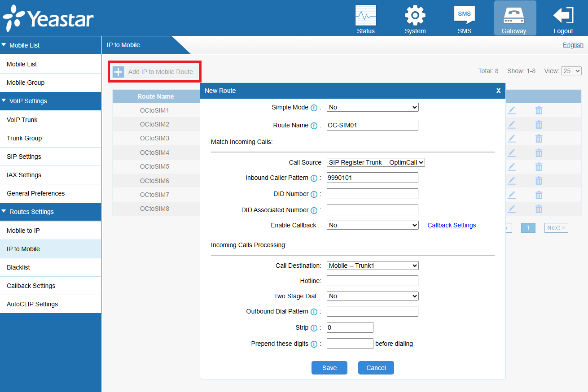Image resolution: width=588 pixels, height=392 pixels.
Task: Open IAX Settings in the sidebar
Action: 50,175
